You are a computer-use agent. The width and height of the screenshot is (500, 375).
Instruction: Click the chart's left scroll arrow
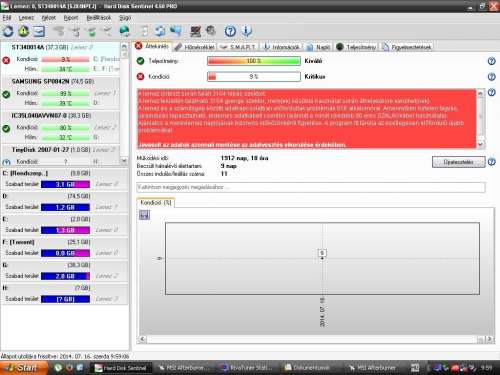tap(142, 339)
